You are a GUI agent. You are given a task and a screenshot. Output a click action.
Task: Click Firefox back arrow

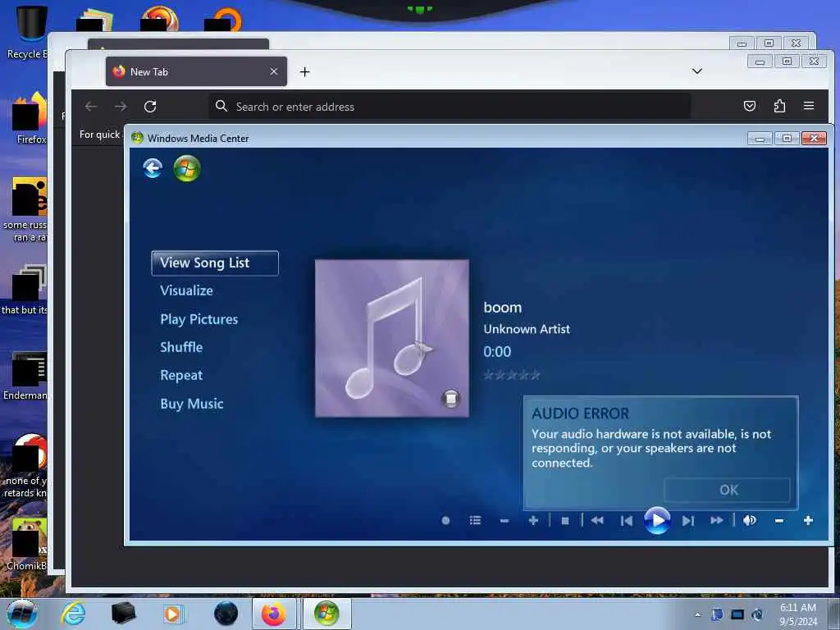pyautogui.click(x=91, y=106)
